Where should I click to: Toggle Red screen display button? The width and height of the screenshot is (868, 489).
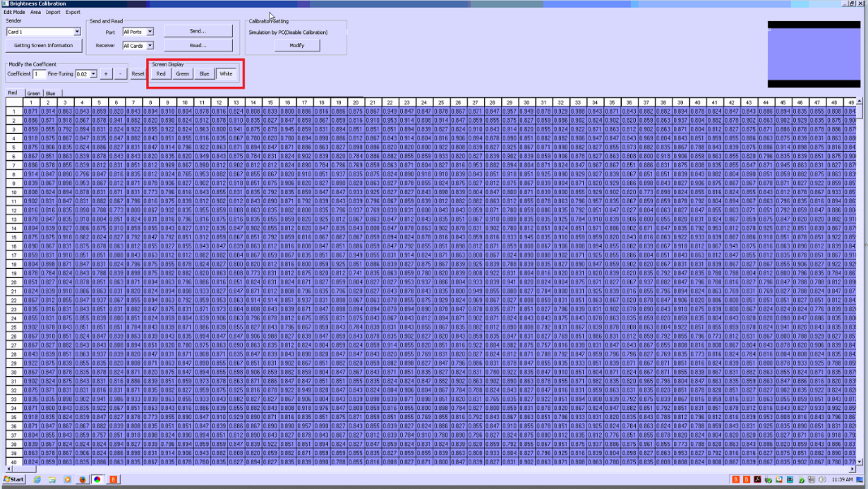161,73
